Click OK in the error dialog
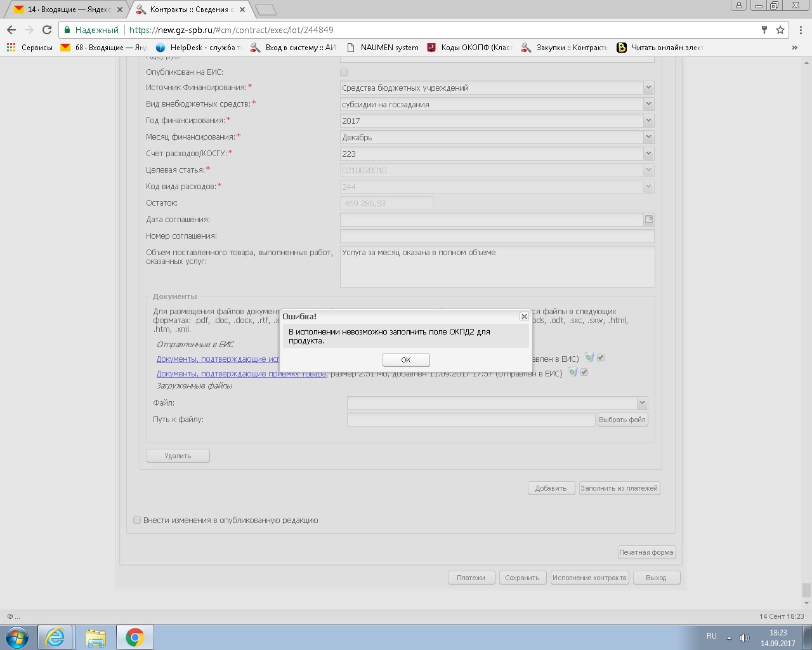 406,360
